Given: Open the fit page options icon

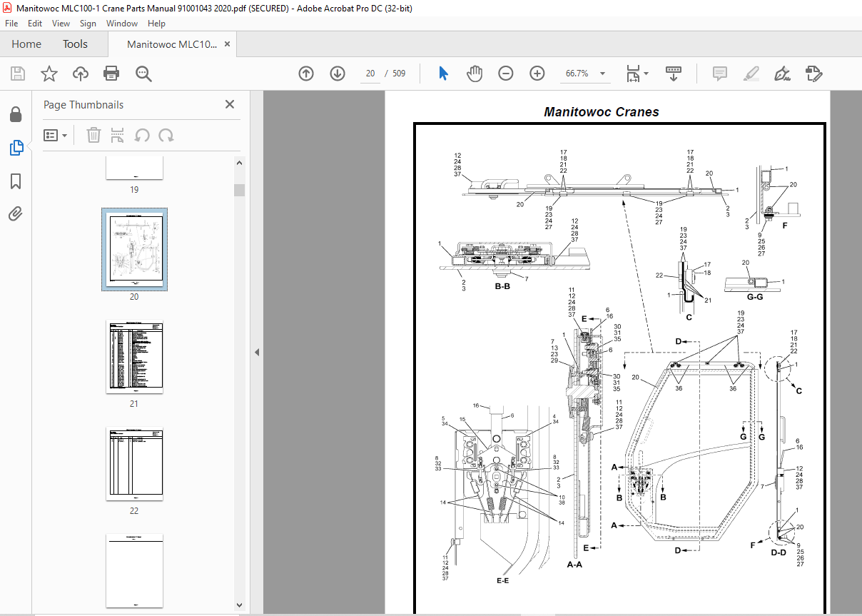Looking at the screenshot, I should pyautogui.click(x=633, y=74).
